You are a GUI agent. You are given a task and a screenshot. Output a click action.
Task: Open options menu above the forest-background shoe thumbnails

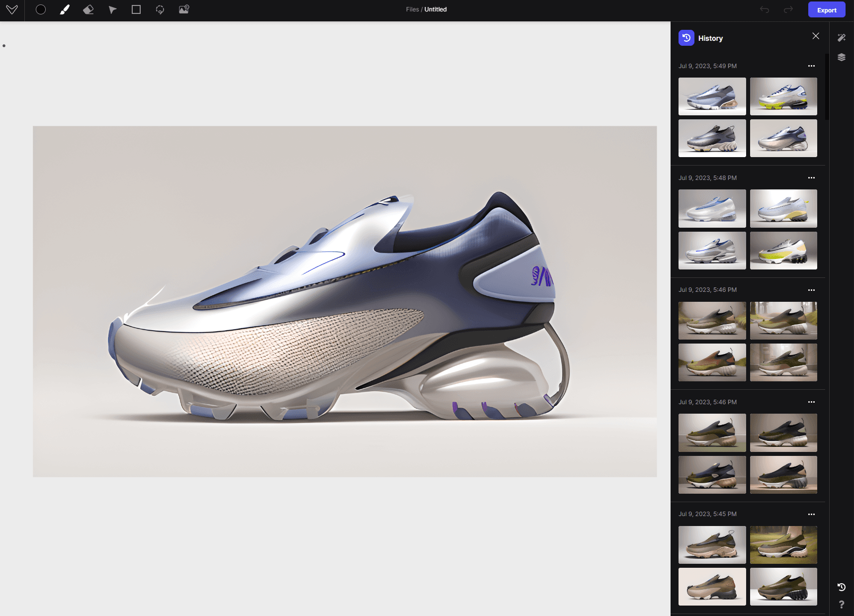point(811,290)
